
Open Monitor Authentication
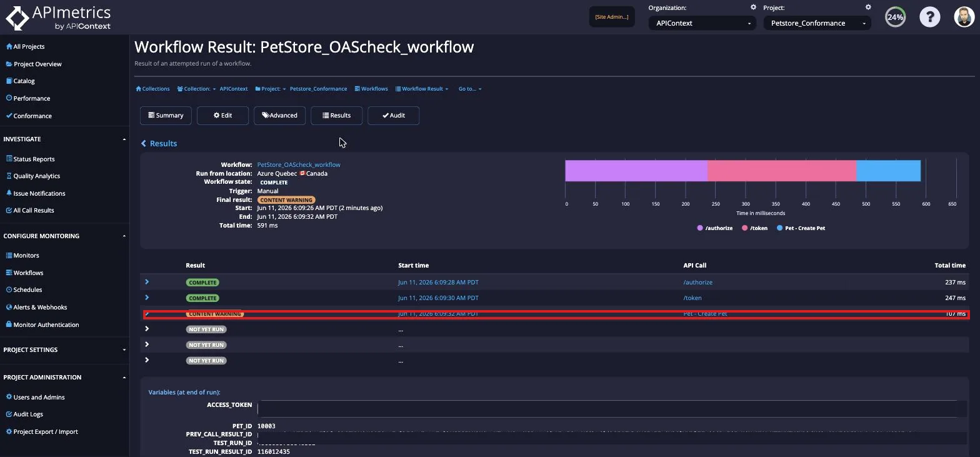click(x=42, y=324)
